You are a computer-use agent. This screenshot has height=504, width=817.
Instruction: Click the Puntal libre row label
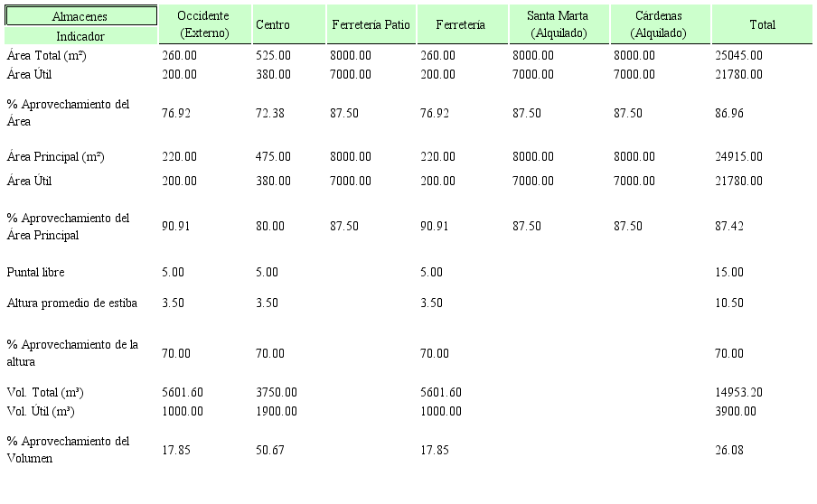tap(35, 272)
